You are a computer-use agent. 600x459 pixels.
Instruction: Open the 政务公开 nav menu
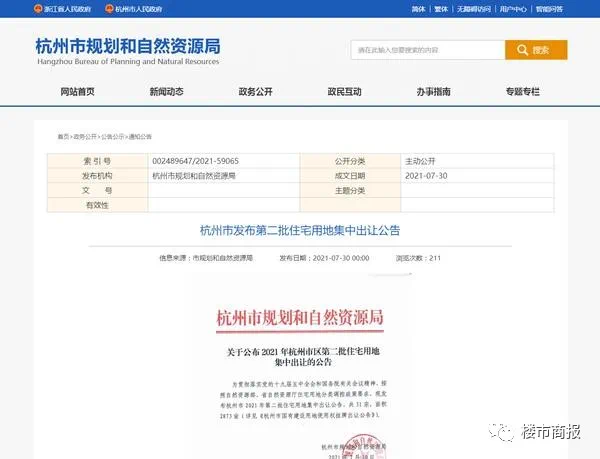256,91
